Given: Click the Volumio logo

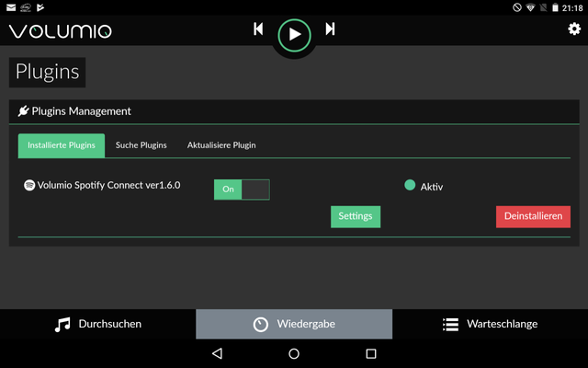Looking at the screenshot, I should (61, 31).
